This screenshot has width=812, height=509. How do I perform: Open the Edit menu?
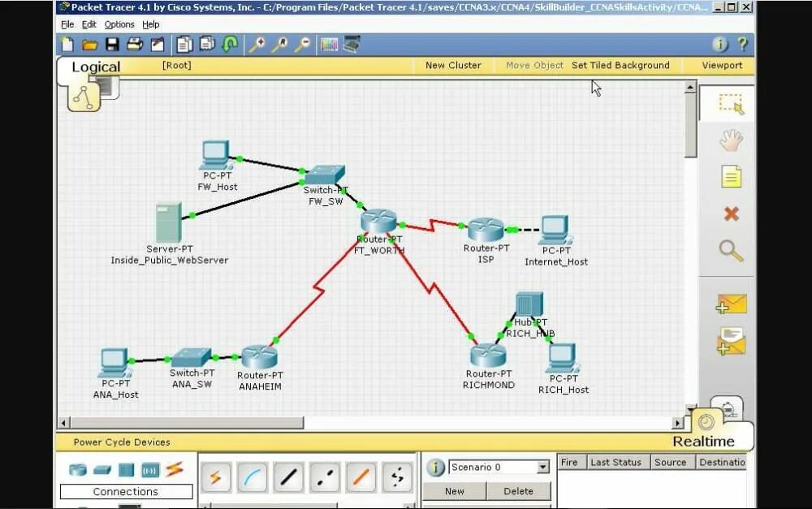(x=89, y=24)
